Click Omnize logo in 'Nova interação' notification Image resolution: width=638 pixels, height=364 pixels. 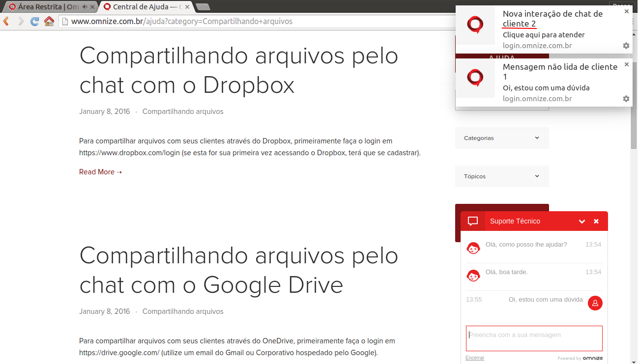pos(475,25)
